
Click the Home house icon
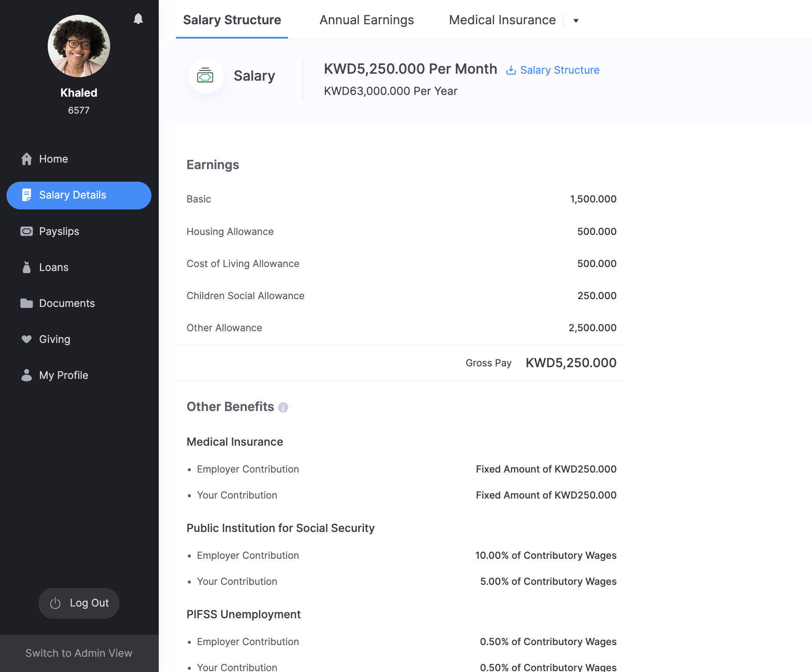coord(26,159)
